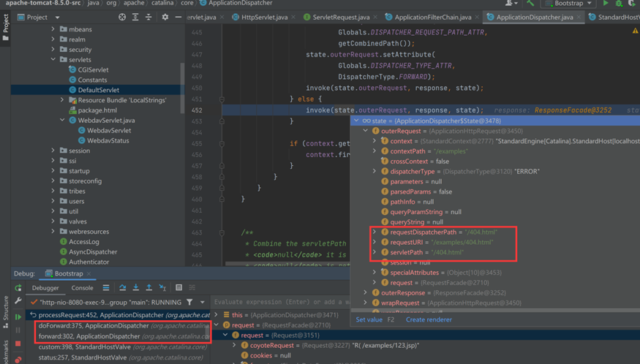Select the Console tab
640x364 pixels.
click(x=82, y=288)
